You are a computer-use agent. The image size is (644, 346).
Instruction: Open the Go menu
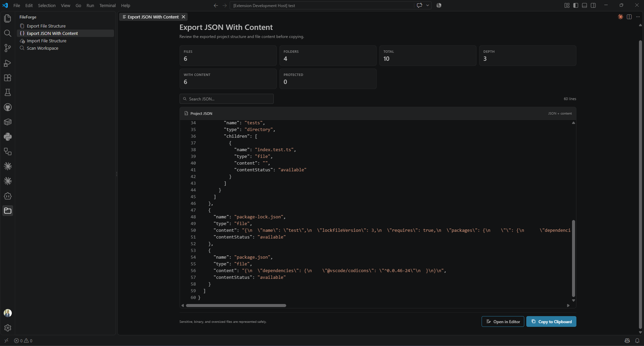coord(78,5)
